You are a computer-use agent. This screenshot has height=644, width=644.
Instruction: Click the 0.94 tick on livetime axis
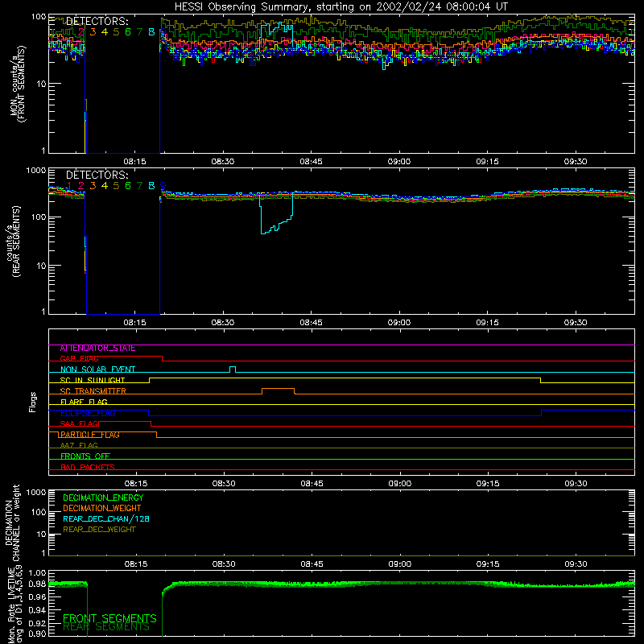pyautogui.click(x=37, y=610)
